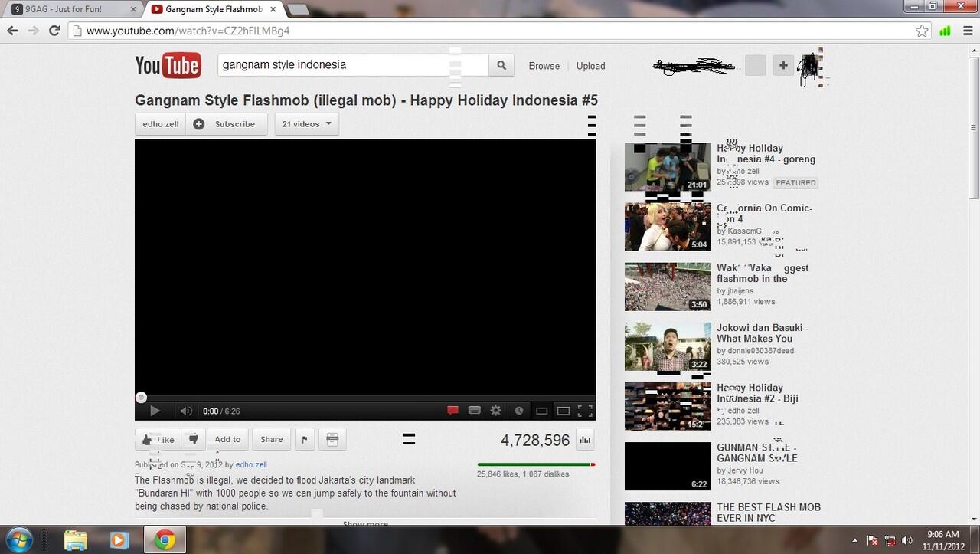980x554 pixels.
Task: Open the Upload link
Action: pyautogui.click(x=590, y=66)
